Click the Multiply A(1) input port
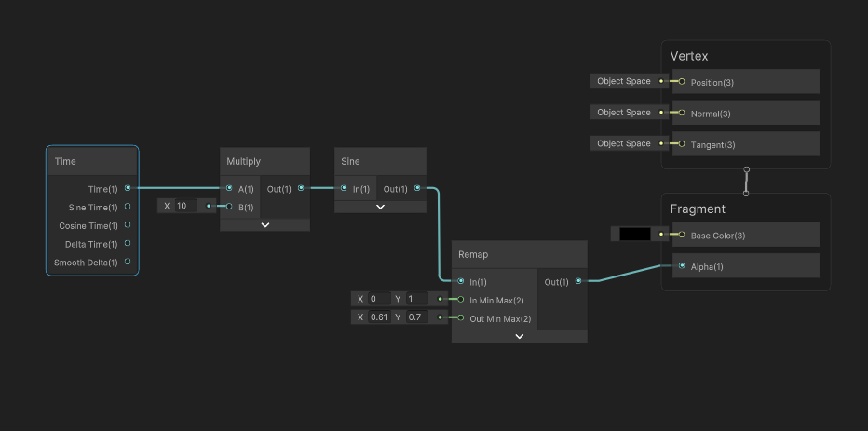This screenshot has width=868, height=431. (x=229, y=188)
